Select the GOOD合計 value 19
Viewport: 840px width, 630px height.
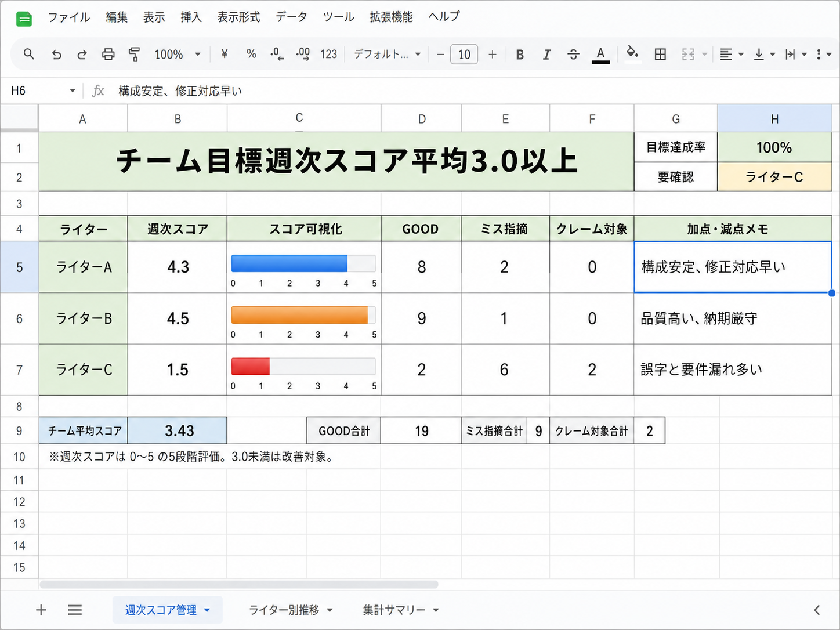point(421,430)
